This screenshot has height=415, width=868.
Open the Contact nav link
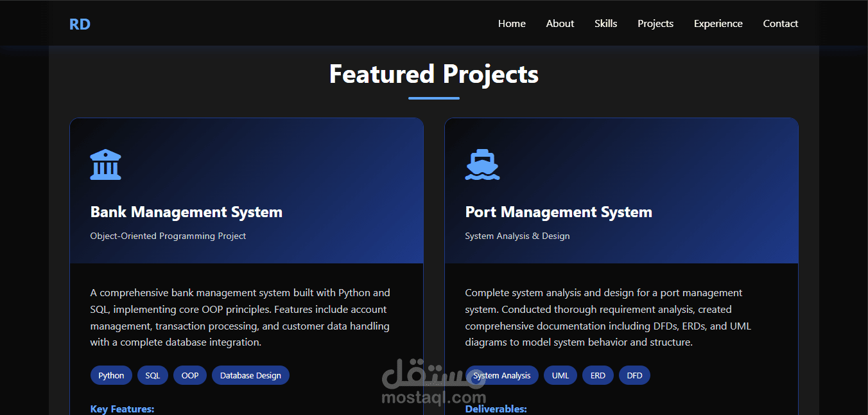click(x=781, y=24)
